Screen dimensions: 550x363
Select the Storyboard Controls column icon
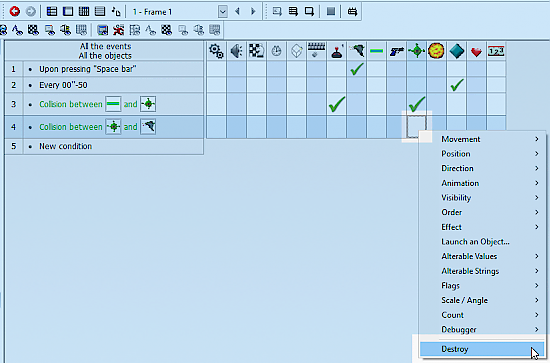[x=256, y=51]
